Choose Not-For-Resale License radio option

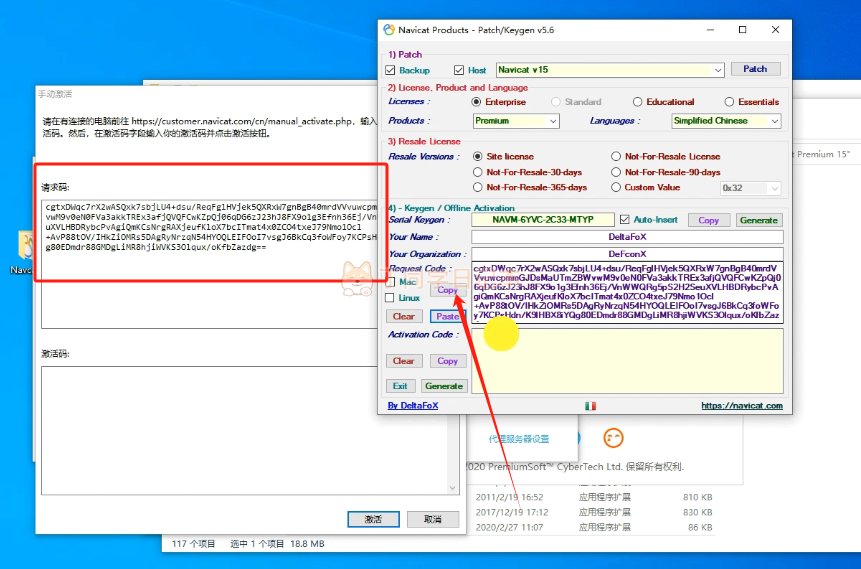(616, 157)
